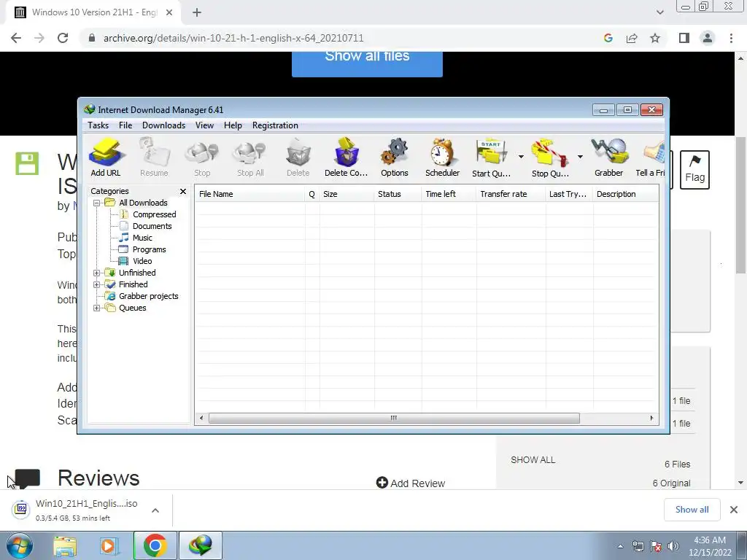Screen dimensions: 747x560
Task: Click the Delete Completed toolbar icon
Action: (346, 157)
